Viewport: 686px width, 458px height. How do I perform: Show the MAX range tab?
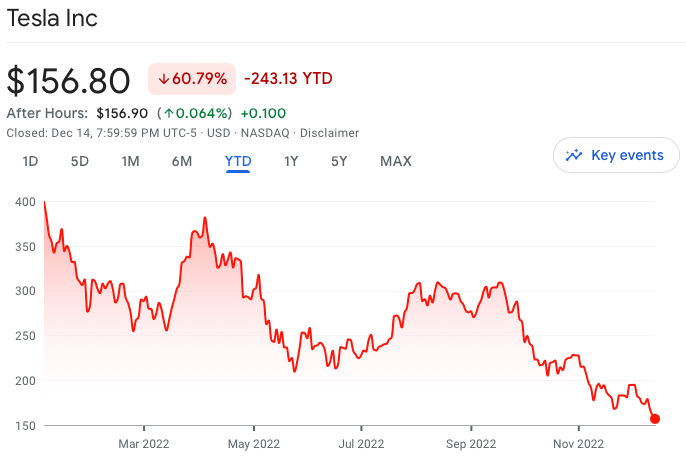(395, 161)
